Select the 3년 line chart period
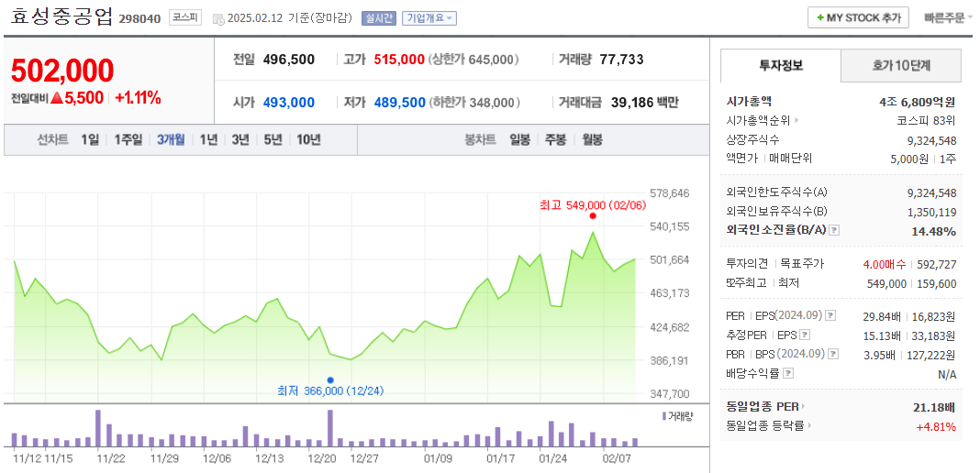The width and height of the screenshot is (980, 473). [x=240, y=139]
